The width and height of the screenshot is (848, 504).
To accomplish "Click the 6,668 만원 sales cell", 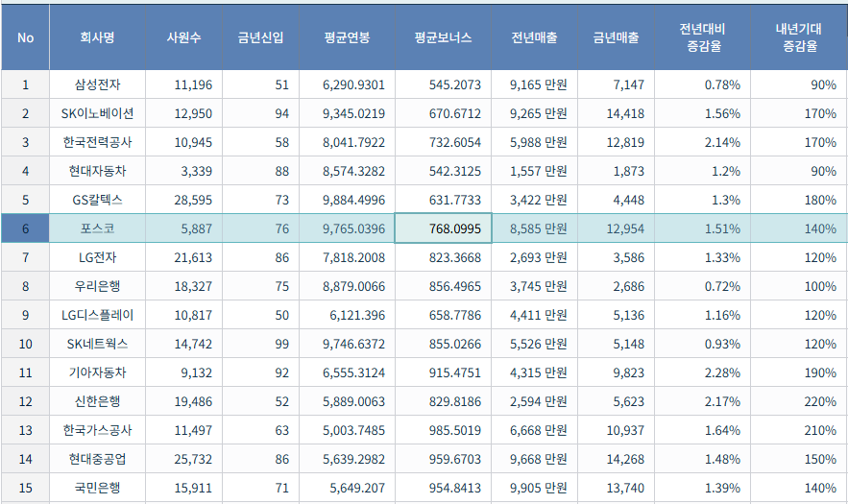I will pos(534,430).
